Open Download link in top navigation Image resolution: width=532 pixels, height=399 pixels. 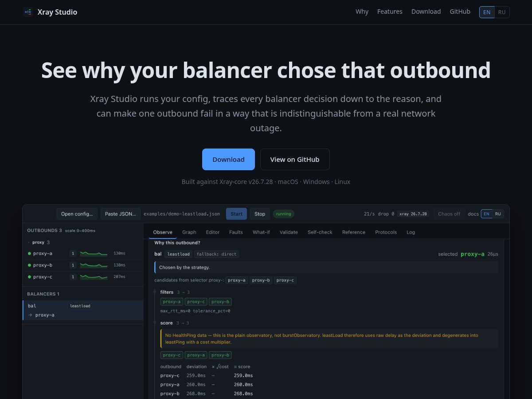pyautogui.click(x=426, y=12)
